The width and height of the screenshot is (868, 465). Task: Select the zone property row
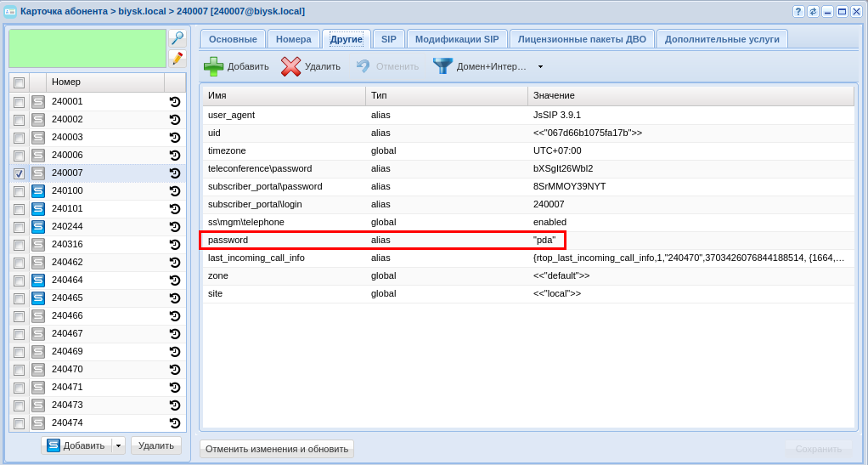coord(528,275)
